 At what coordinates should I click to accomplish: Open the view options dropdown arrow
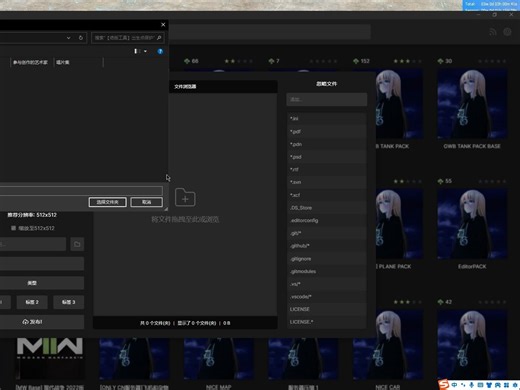[x=145, y=51]
